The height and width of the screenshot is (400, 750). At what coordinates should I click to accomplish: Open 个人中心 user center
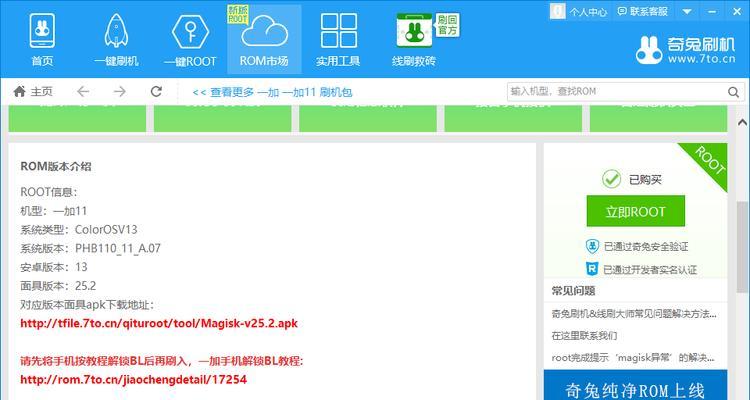[x=579, y=11]
